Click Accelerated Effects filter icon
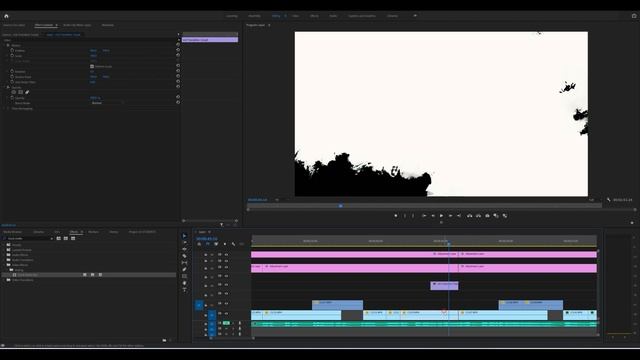640x360 pixels. 58,238
